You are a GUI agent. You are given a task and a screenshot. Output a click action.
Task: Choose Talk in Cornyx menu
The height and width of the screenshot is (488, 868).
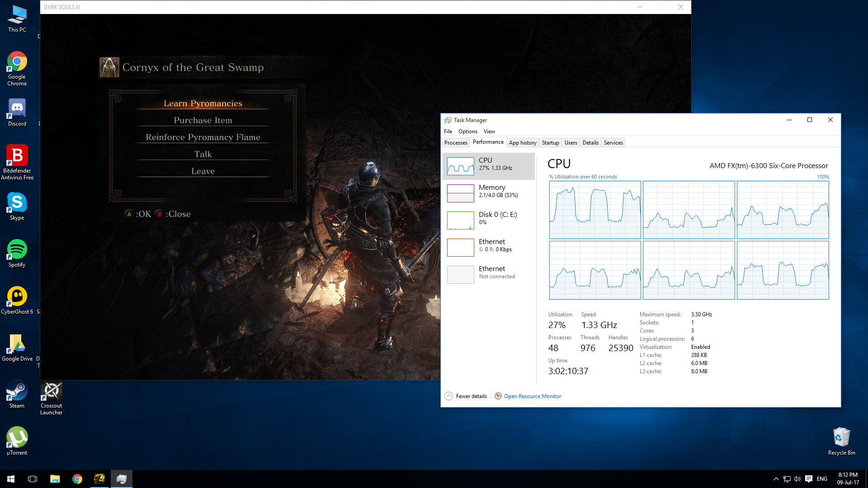[203, 155]
